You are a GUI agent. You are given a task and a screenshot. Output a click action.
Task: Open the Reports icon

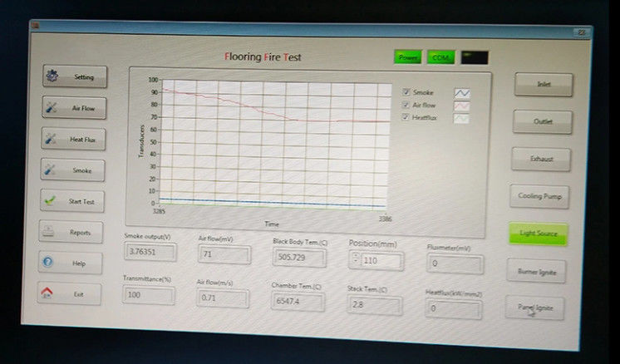(49, 232)
